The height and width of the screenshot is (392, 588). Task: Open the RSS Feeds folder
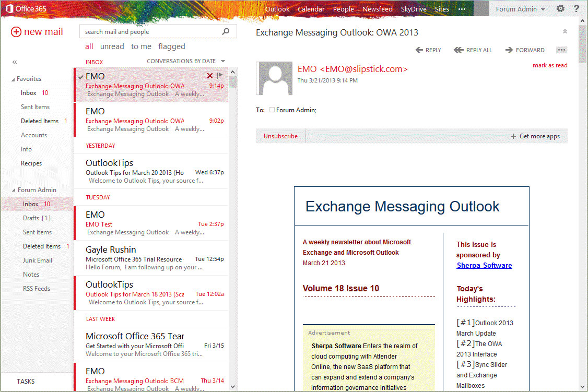tap(37, 289)
